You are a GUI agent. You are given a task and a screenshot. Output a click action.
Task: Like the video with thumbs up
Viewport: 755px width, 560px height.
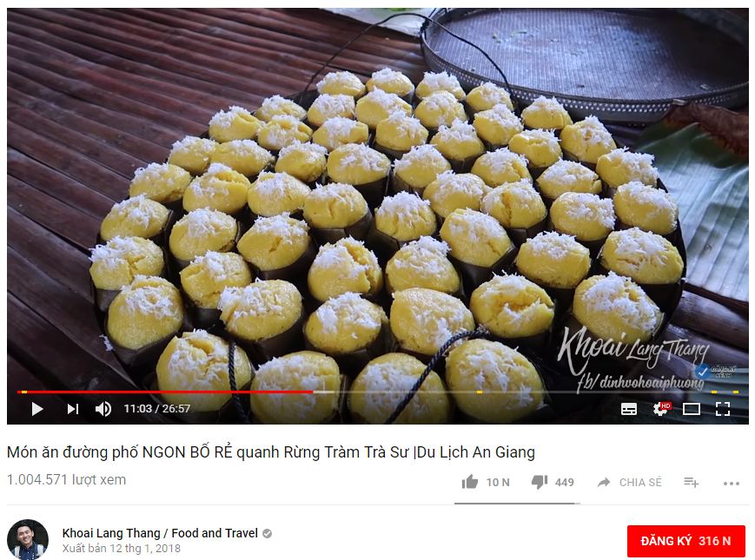(x=470, y=482)
